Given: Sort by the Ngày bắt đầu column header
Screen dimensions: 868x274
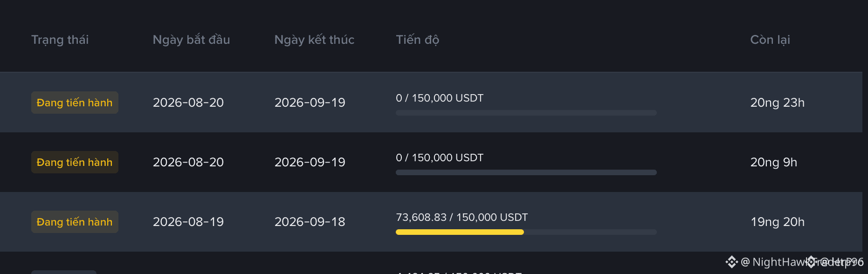Looking at the screenshot, I should [x=191, y=40].
